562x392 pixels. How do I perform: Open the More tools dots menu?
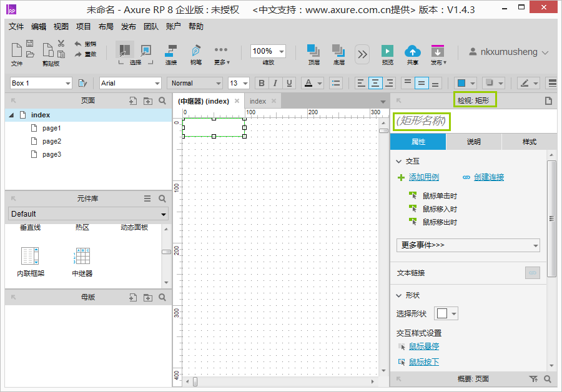point(221,50)
